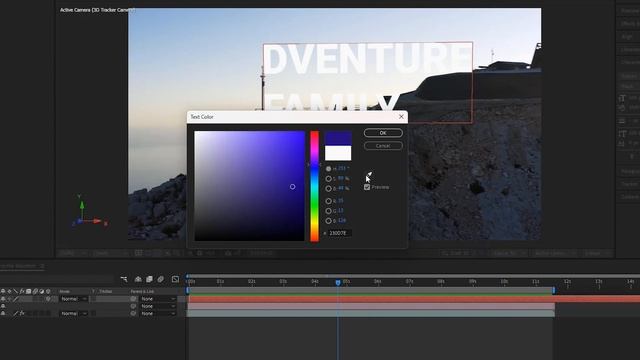Screen dimensions: 640x360
Task: Click the Motion Blur column header icon
Action: (35, 291)
